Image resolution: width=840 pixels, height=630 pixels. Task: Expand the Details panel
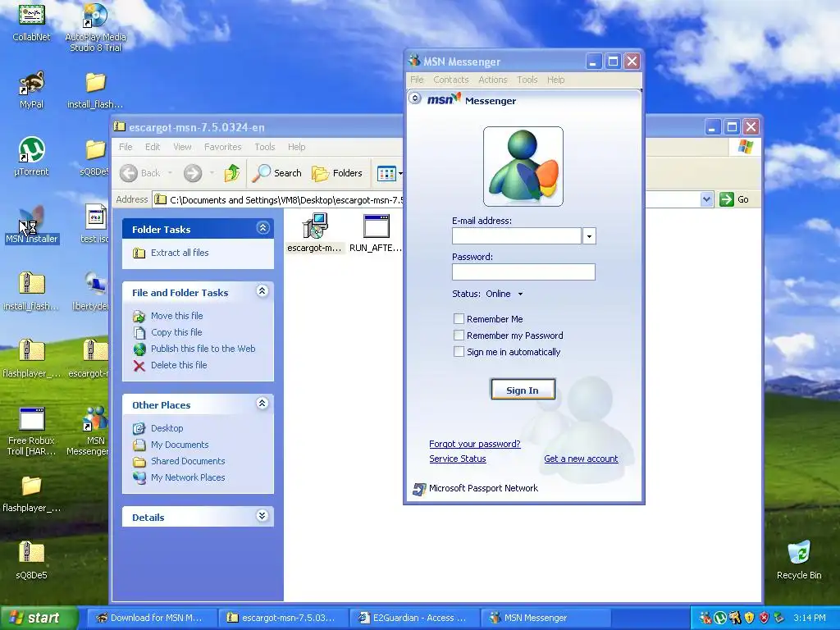point(262,516)
